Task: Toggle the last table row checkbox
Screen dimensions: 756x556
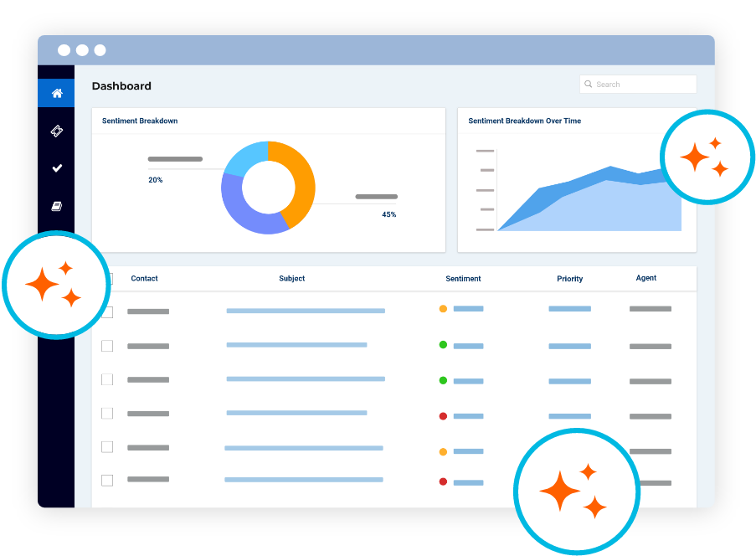Action: click(107, 480)
